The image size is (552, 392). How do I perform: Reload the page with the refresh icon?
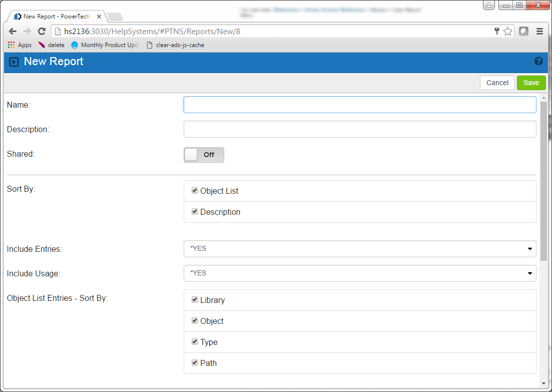coord(42,32)
